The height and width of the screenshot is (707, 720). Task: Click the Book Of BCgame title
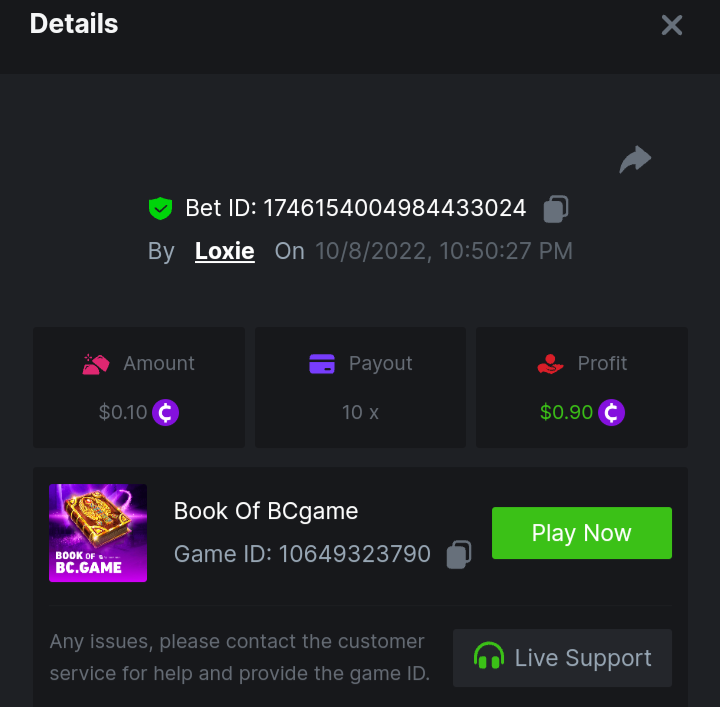point(266,511)
